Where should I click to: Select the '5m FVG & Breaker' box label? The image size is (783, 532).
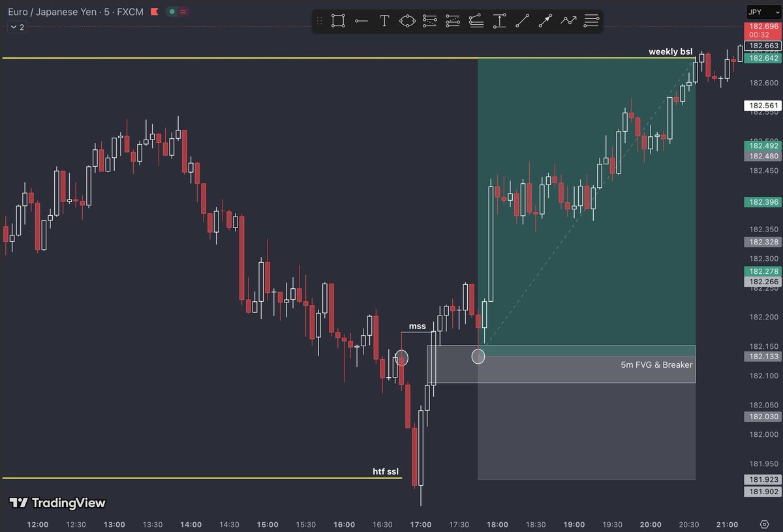click(656, 365)
